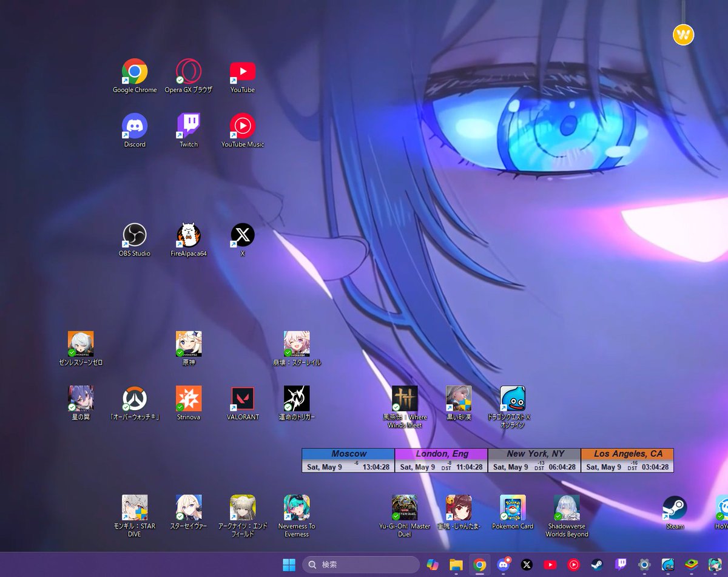Click the Los Angeles, CA clock header

(x=627, y=454)
